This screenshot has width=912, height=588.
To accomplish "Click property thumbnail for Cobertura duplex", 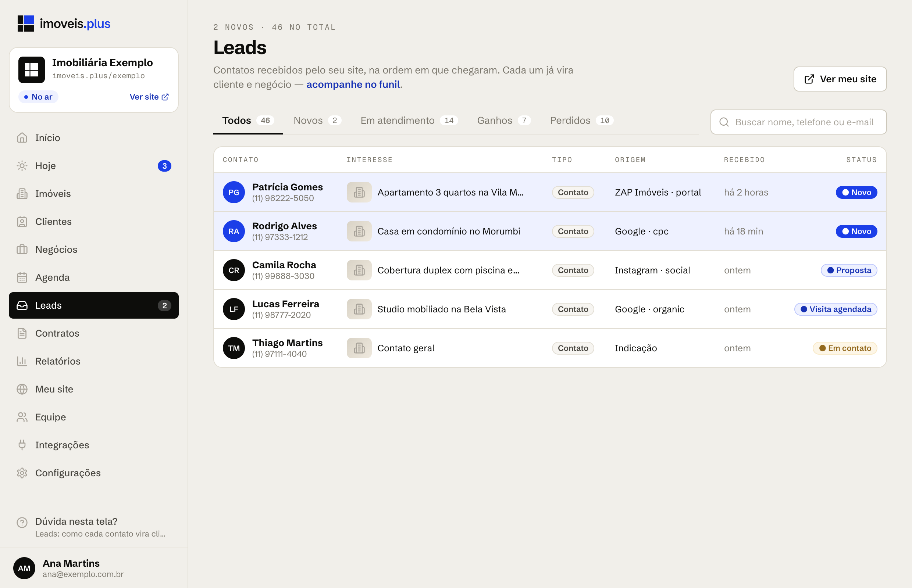I will 359,270.
